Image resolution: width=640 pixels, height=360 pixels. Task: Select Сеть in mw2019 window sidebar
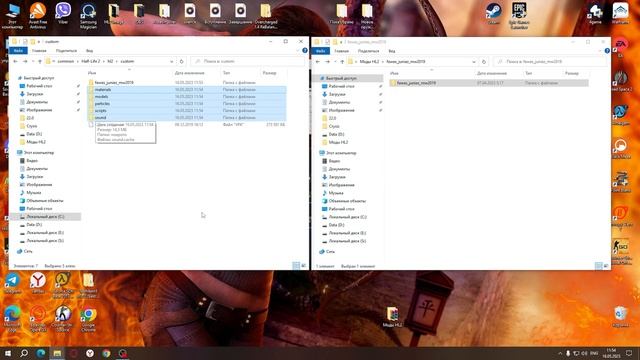[x=330, y=251]
